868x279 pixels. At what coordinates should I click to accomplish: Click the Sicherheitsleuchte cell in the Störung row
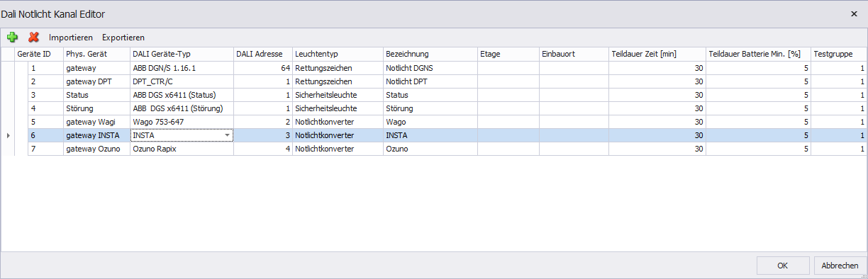tap(338, 108)
